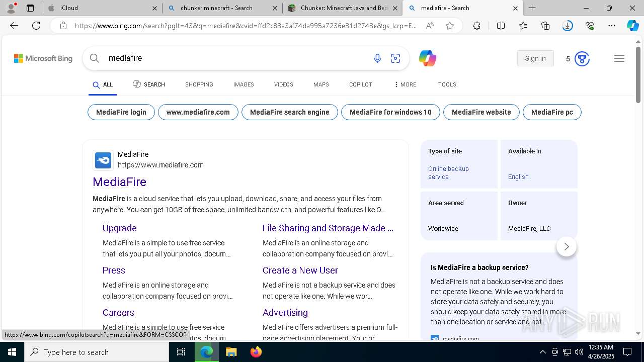Open the browser profile icon
644x362 pixels.
click(x=11, y=8)
